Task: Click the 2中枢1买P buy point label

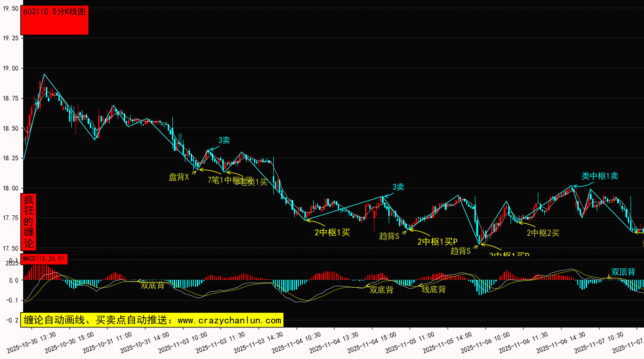Action: (437, 241)
